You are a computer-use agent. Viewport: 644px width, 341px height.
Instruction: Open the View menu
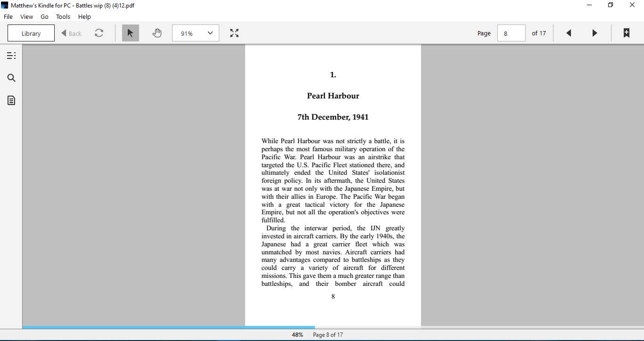[x=26, y=16]
